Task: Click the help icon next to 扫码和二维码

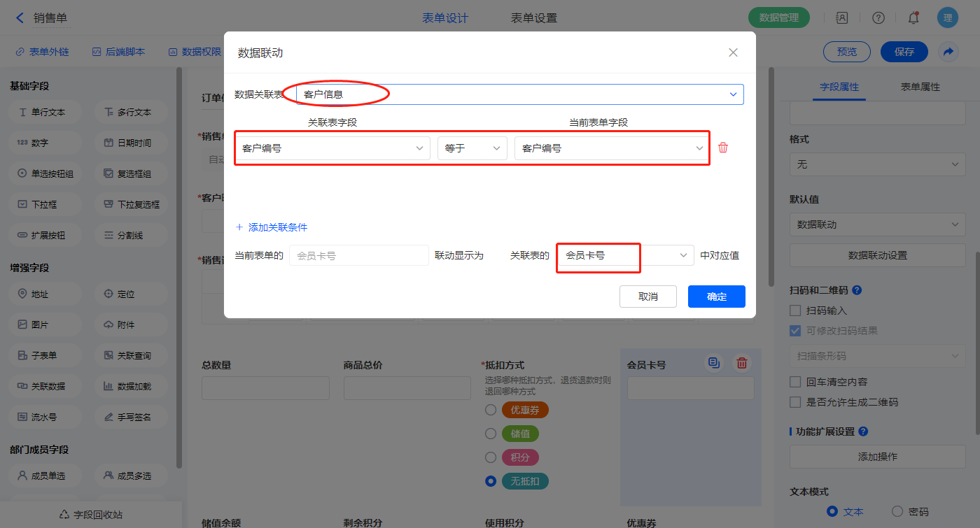Action: (857, 290)
